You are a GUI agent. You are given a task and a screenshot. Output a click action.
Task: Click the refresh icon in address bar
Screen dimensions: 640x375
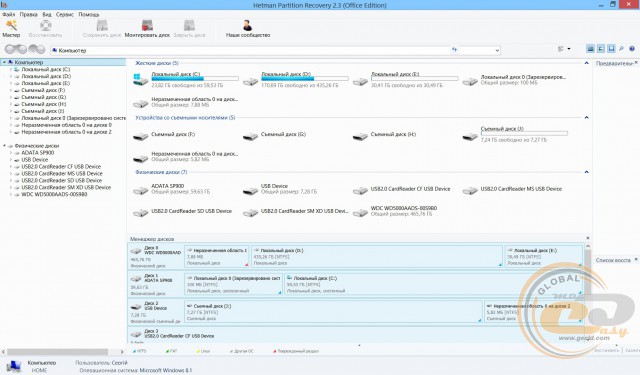coord(455,50)
